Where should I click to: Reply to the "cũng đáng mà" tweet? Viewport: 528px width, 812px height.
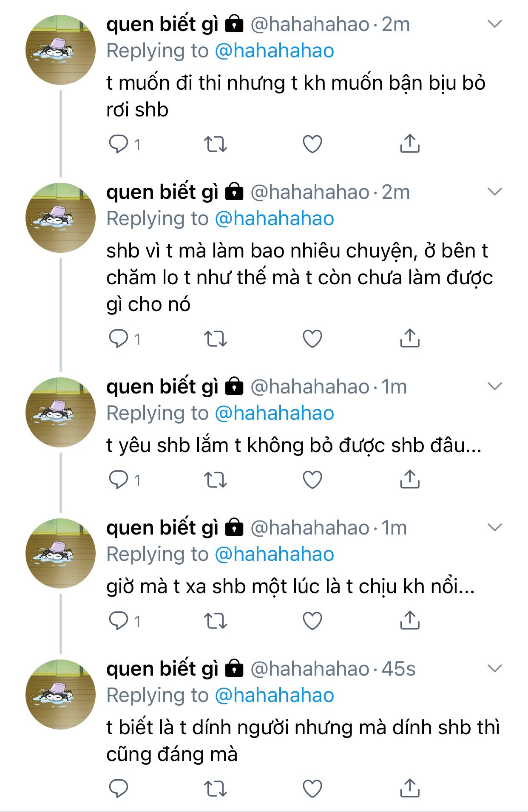click(119, 788)
